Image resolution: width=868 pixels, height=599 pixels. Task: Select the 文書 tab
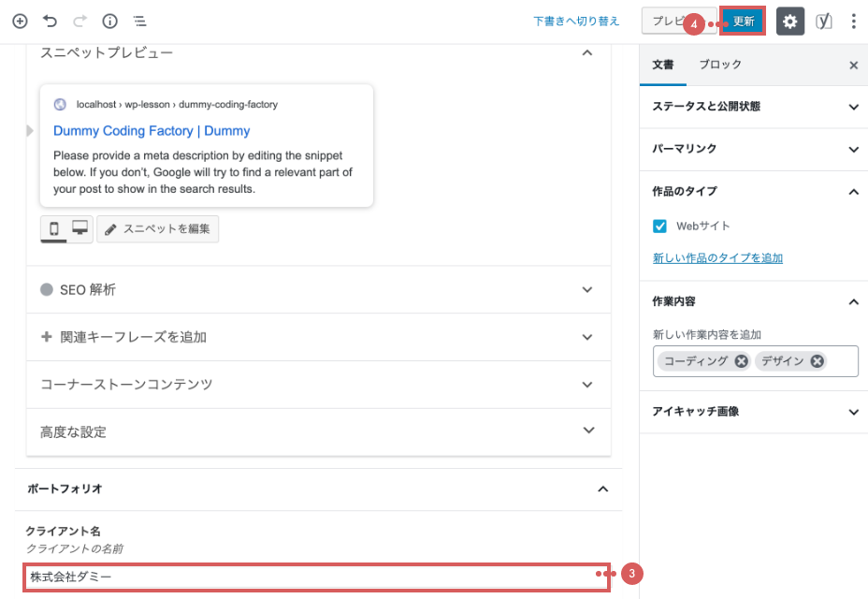point(663,65)
